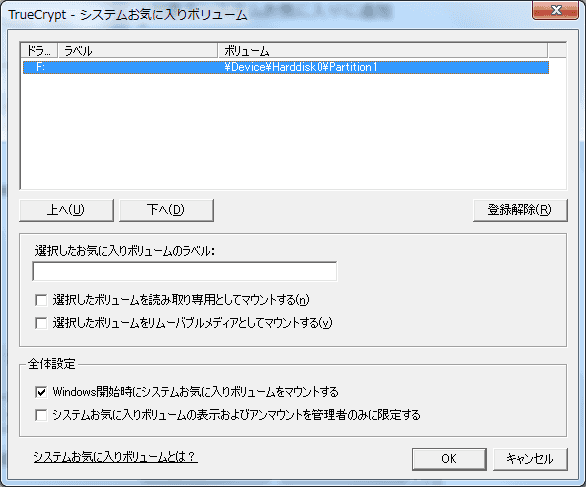Uncheck mount system favorites at Windows start
This screenshot has height=487, width=586.
pyautogui.click(x=41, y=392)
